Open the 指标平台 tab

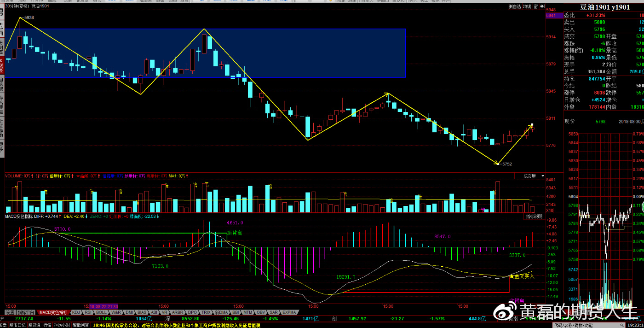tap(26, 312)
